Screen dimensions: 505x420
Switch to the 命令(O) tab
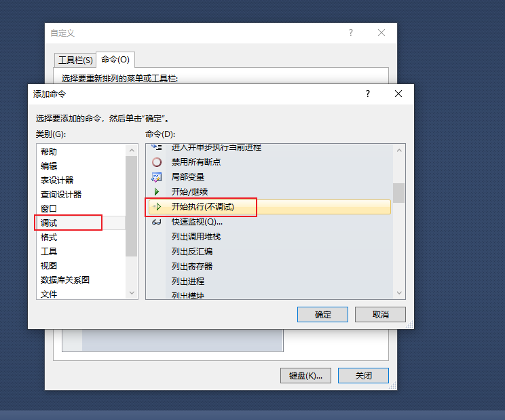[x=115, y=60]
